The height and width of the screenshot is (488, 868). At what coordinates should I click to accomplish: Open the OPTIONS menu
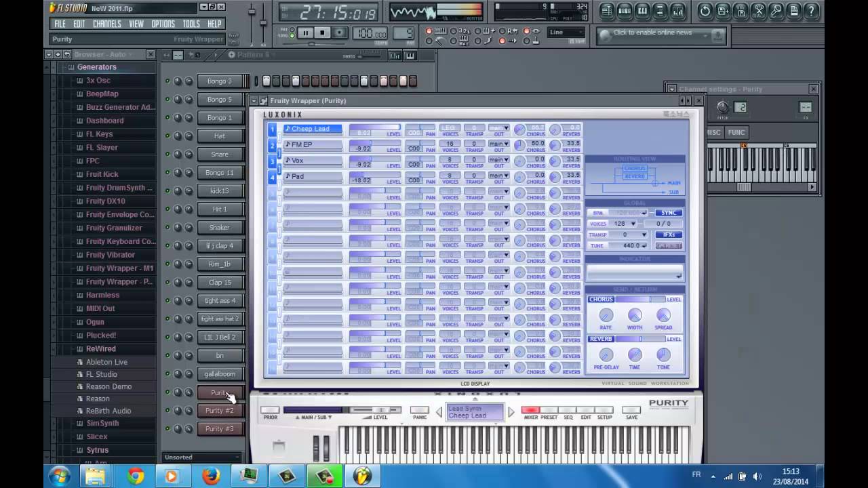pyautogui.click(x=163, y=24)
